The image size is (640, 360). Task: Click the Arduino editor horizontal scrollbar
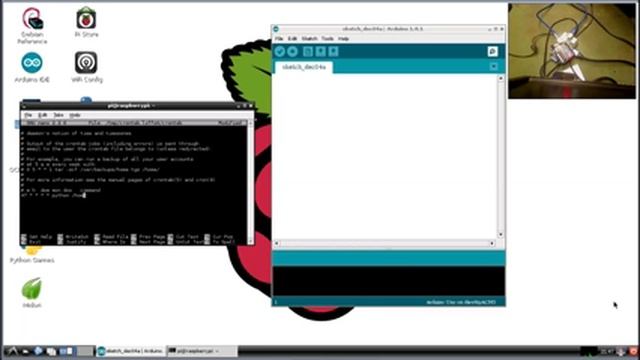pyautogui.click(x=384, y=243)
